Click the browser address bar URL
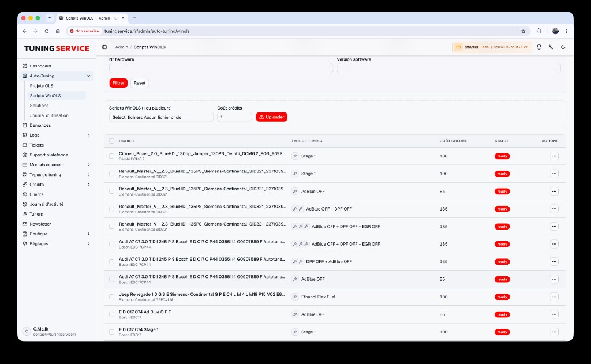Viewport: 591px width, 364px height. coord(147,31)
